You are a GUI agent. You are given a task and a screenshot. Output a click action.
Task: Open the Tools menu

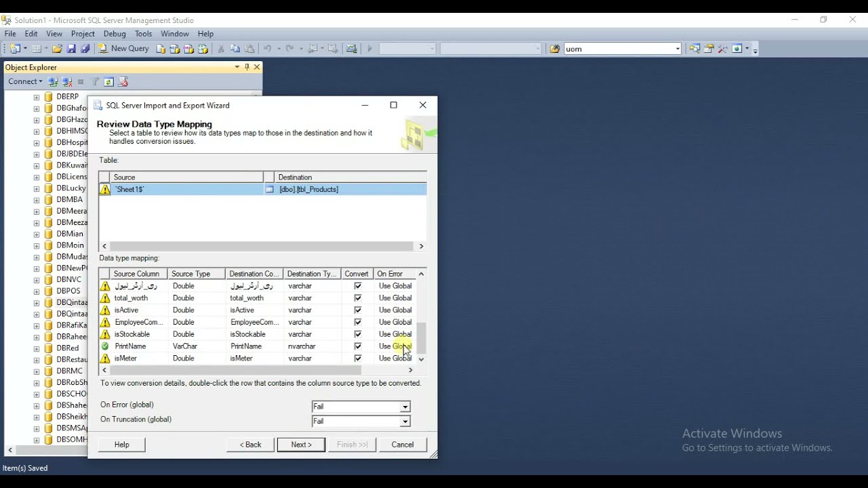[x=143, y=34]
